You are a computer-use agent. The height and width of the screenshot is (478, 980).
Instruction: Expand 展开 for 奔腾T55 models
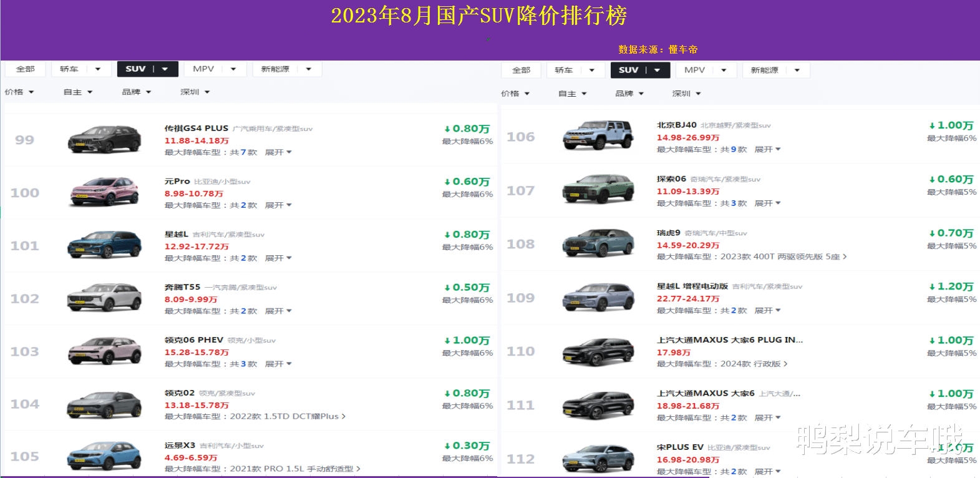278,311
